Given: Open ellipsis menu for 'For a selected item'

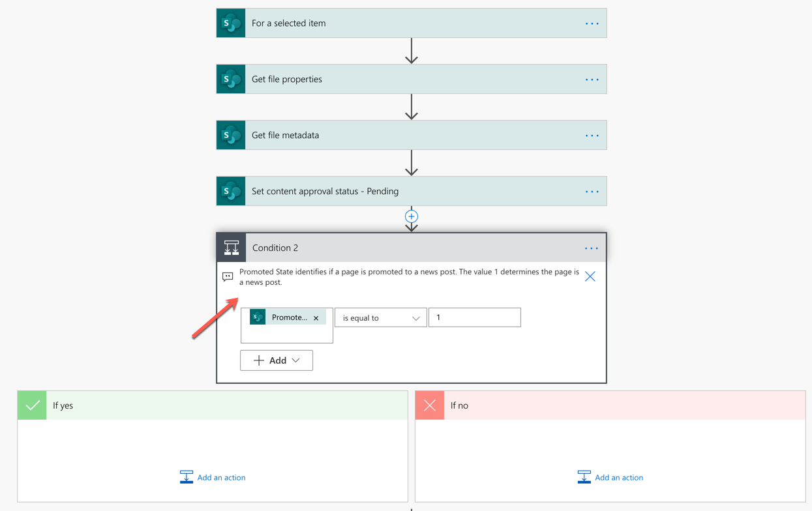Looking at the screenshot, I should (x=592, y=23).
